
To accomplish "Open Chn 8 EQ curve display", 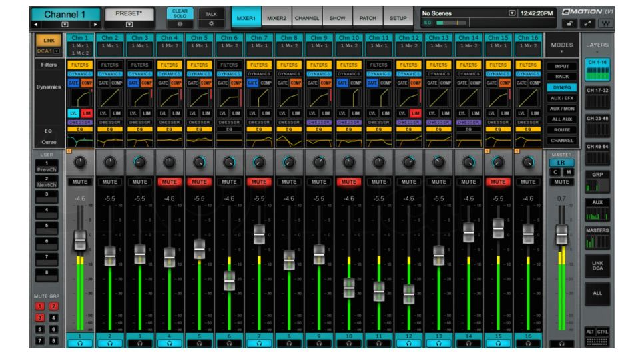I will tap(289, 140).
